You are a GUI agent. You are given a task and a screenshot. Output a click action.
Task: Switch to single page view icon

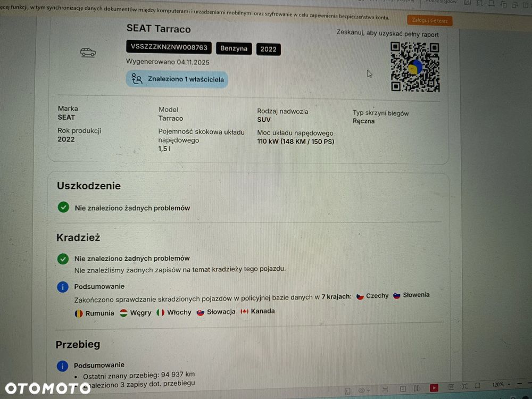tap(403, 389)
